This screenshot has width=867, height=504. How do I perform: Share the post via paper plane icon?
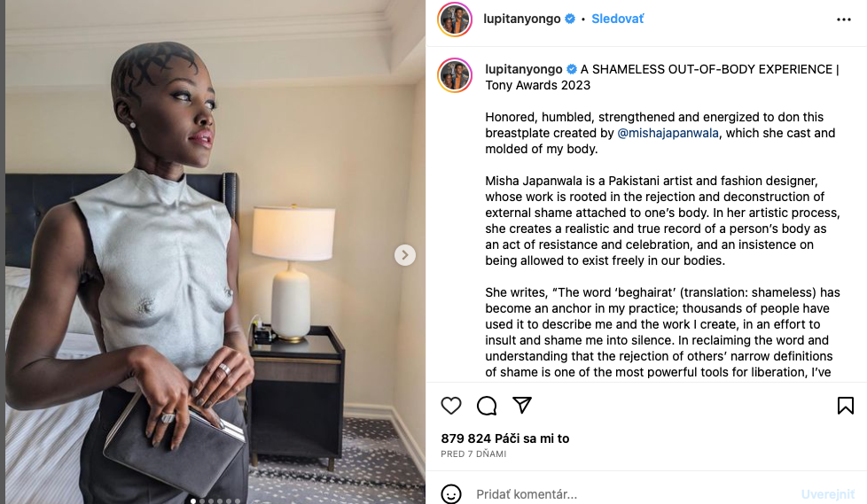coord(522,405)
